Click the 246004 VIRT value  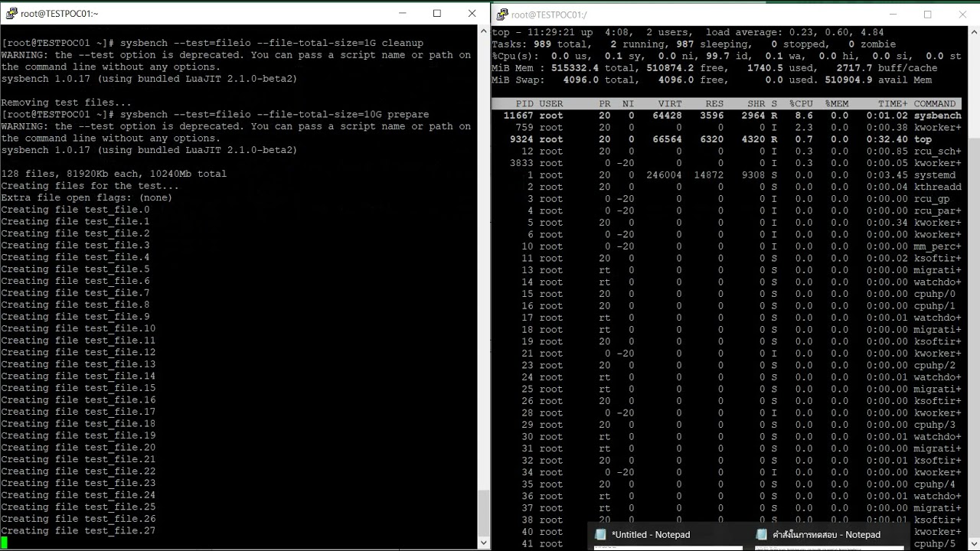tap(663, 175)
